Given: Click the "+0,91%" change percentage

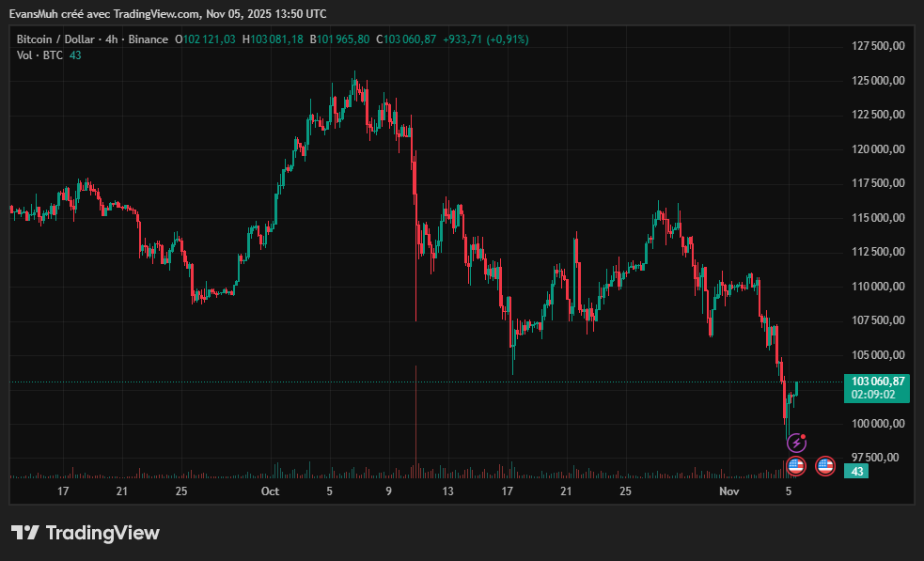Looking at the screenshot, I should pyautogui.click(x=508, y=39).
